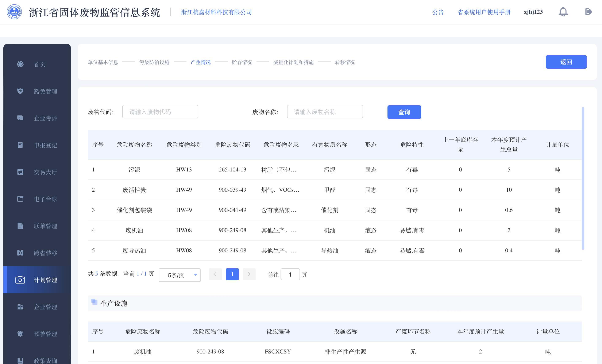The image size is (602, 364).
Task: Click the logout icon in header
Action: click(x=589, y=12)
